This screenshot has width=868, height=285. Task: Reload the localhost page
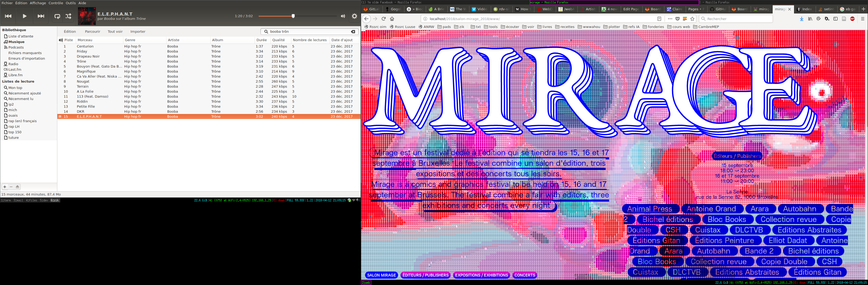click(x=384, y=19)
